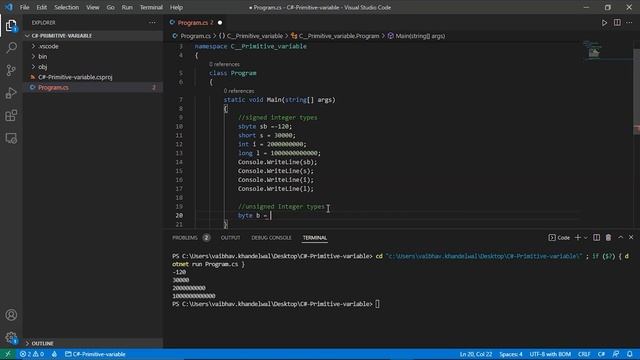The width and height of the screenshot is (640, 360).
Task: Open the Go menu
Action: [x=111, y=7]
